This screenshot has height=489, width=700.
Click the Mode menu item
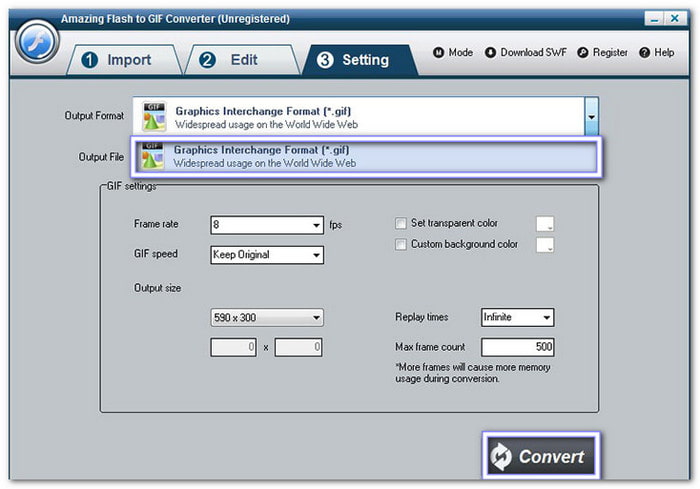coord(453,53)
